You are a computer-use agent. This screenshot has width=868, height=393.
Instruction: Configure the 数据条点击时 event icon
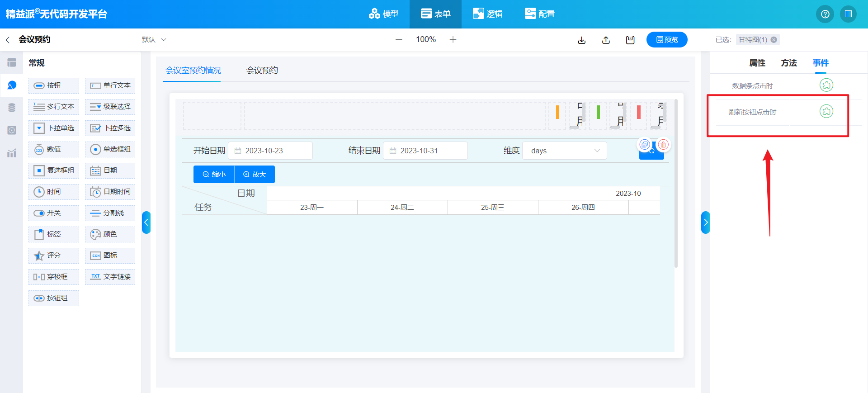[x=826, y=85]
